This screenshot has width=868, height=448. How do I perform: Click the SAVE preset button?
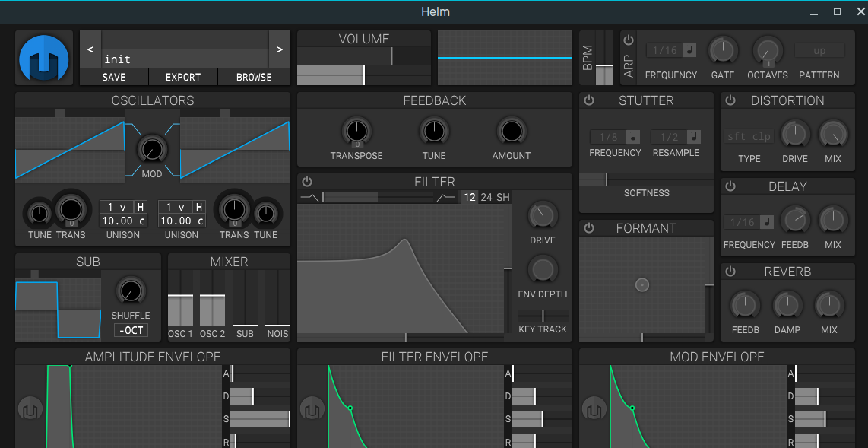click(x=114, y=78)
